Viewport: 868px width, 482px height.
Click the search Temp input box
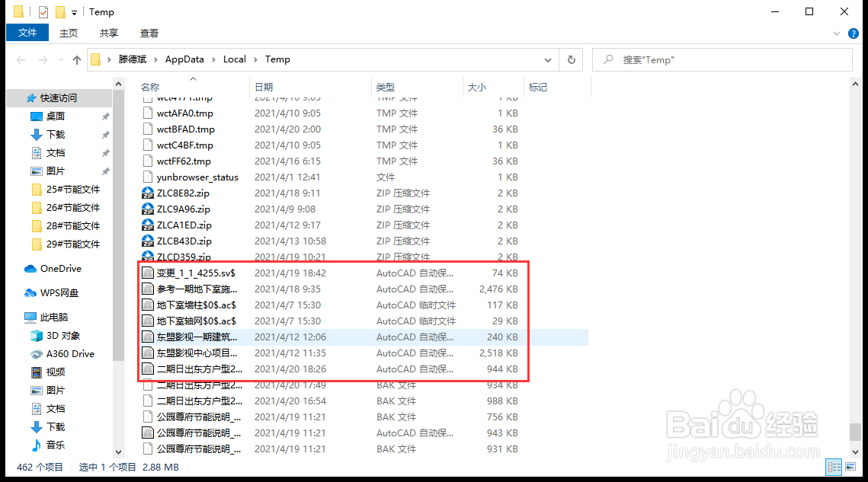pyautogui.click(x=722, y=59)
